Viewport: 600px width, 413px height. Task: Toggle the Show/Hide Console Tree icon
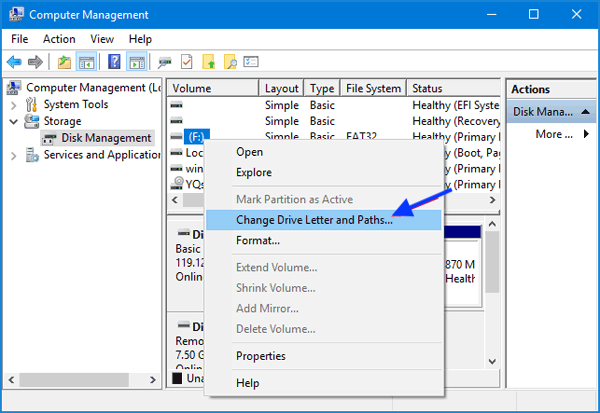pyautogui.click(x=86, y=62)
